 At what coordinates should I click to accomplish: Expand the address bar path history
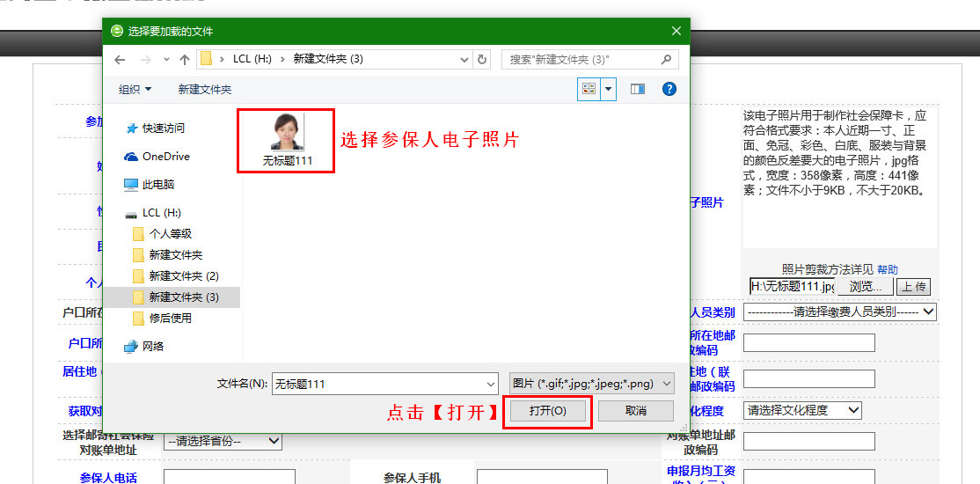464,60
